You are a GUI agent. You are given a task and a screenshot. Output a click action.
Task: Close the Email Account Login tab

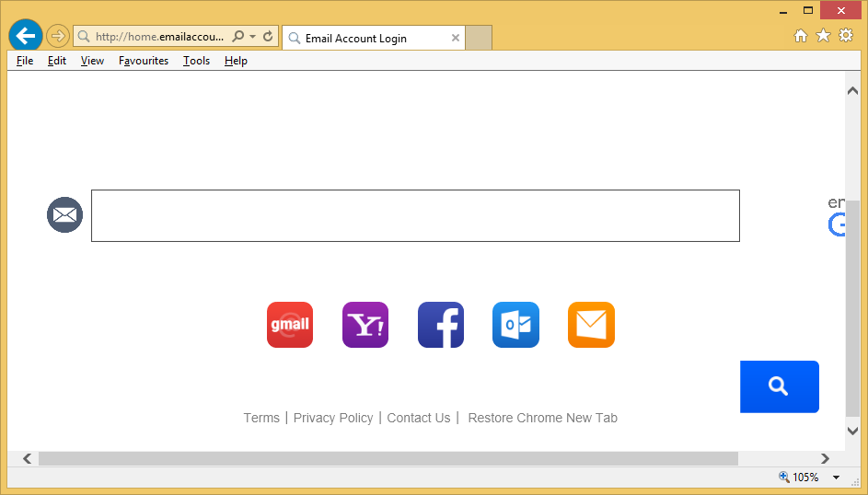(455, 38)
